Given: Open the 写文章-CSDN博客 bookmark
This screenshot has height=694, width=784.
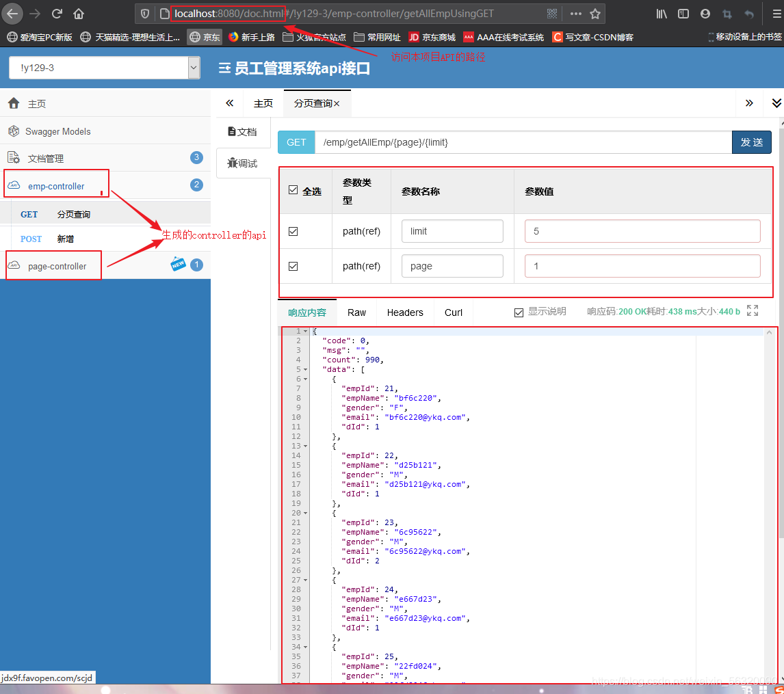Looking at the screenshot, I should point(593,37).
